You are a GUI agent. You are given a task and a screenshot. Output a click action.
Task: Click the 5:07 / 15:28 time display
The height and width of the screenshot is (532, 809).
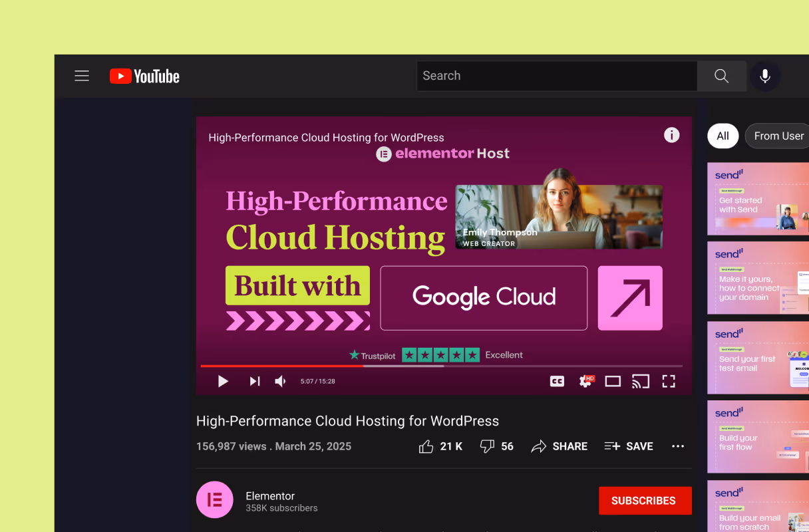point(317,382)
